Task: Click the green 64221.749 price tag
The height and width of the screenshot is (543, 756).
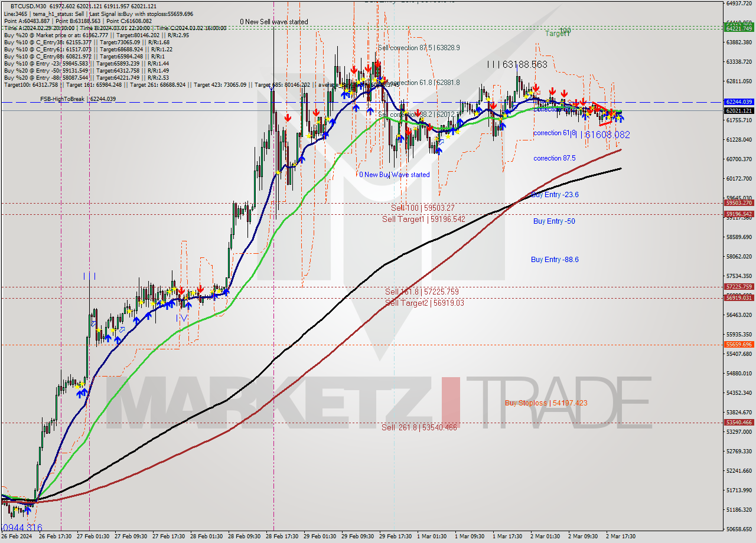Action: point(739,28)
